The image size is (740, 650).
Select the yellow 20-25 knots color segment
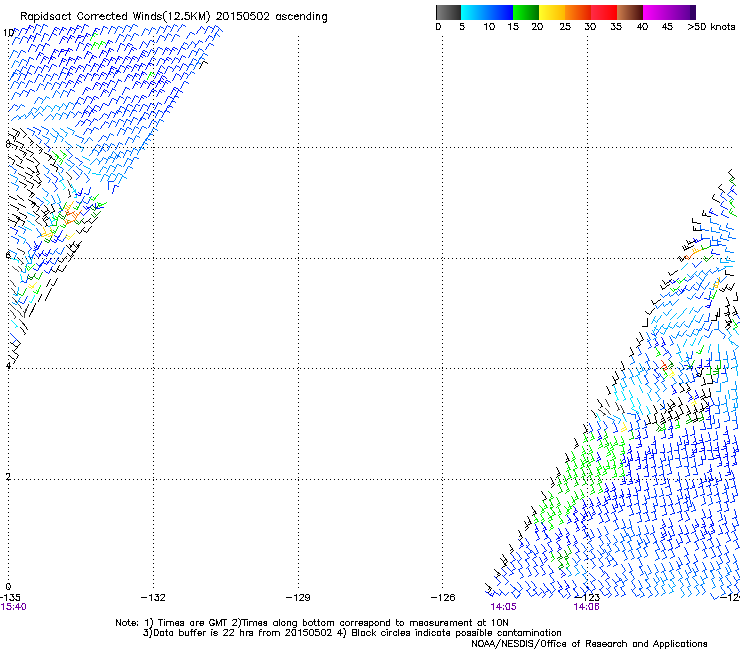(x=552, y=12)
